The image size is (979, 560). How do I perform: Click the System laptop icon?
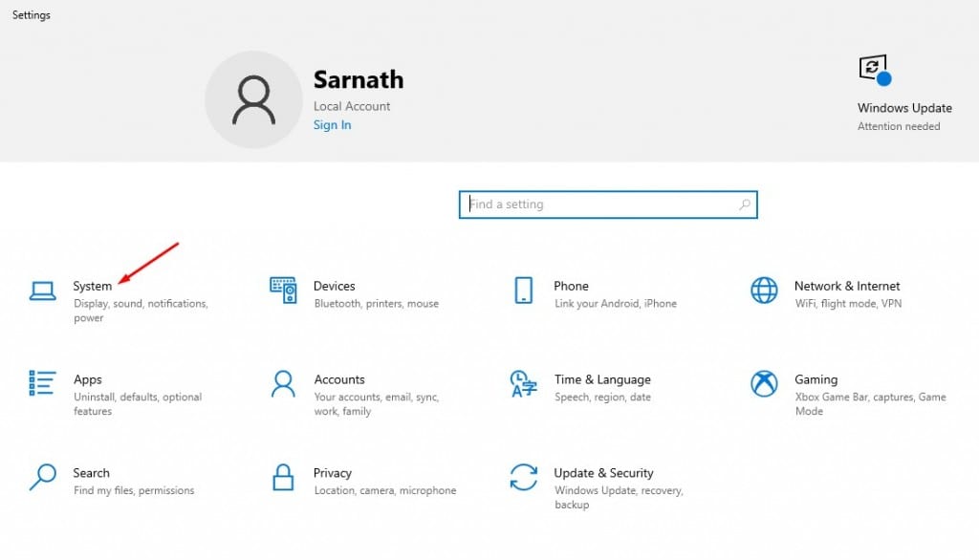(x=43, y=291)
